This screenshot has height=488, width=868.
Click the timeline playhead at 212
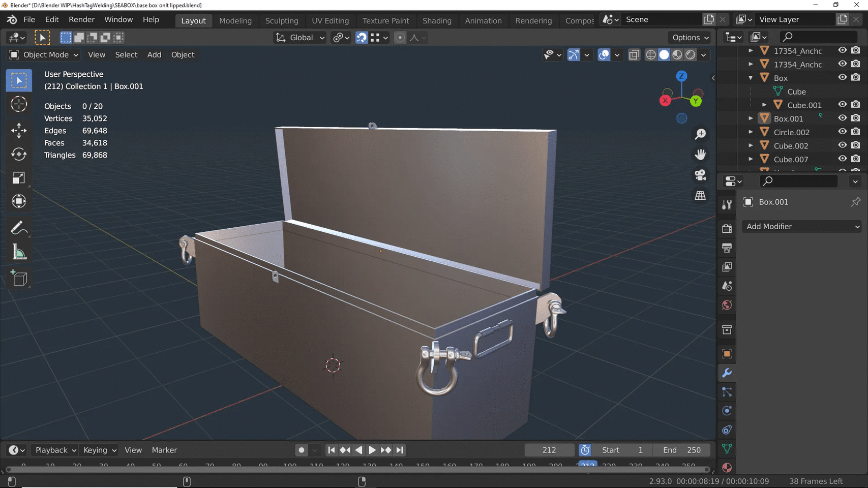pos(588,465)
